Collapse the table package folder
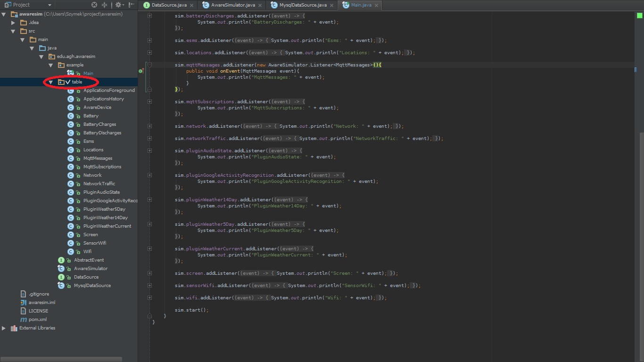The width and height of the screenshot is (644, 362). (51, 82)
